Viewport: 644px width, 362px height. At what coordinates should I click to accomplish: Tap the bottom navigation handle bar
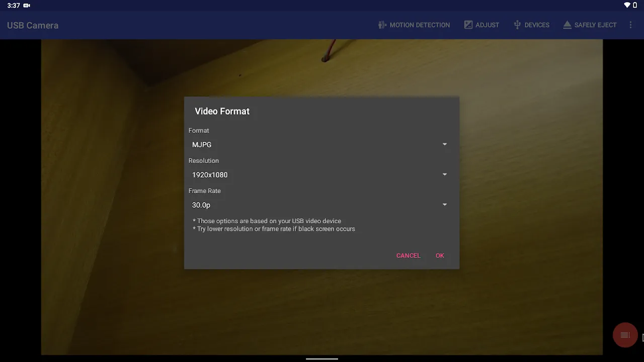click(x=322, y=358)
